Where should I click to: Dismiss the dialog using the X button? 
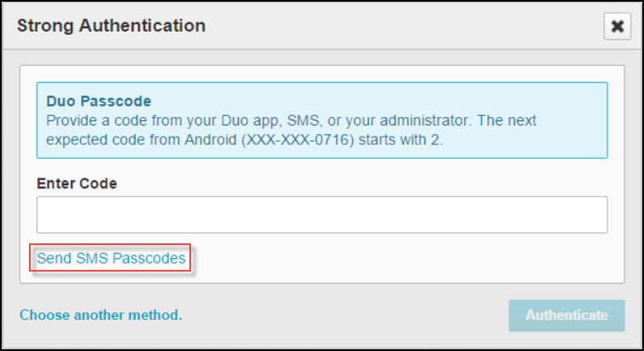(616, 26)
